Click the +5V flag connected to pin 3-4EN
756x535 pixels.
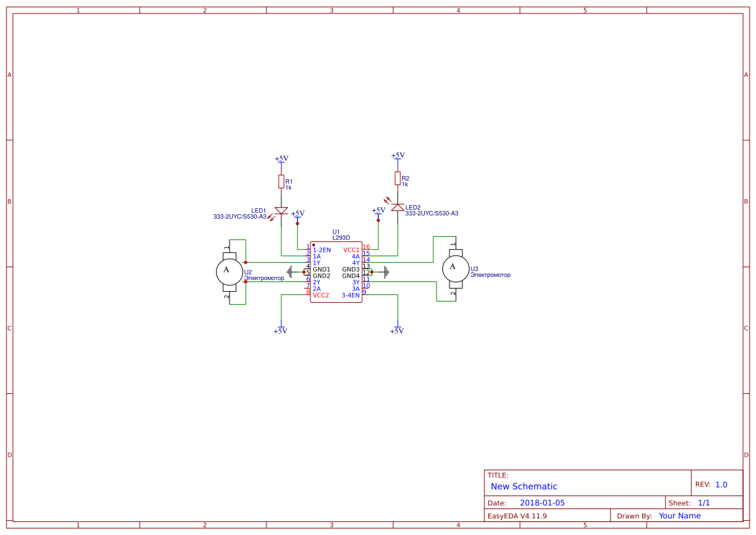point(398,327)
